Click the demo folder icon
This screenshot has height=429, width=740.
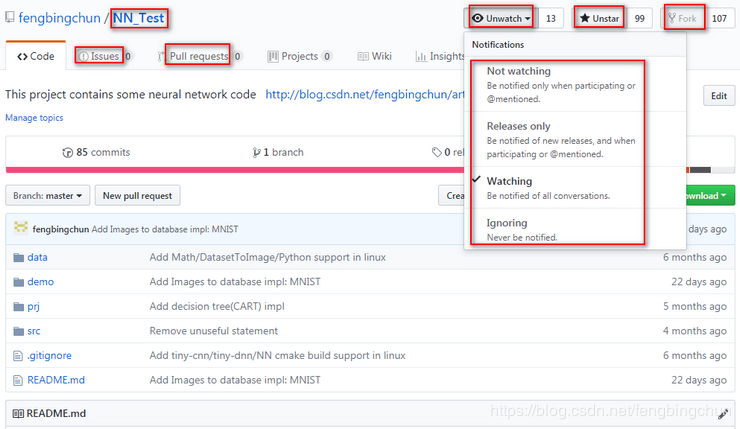18,282
